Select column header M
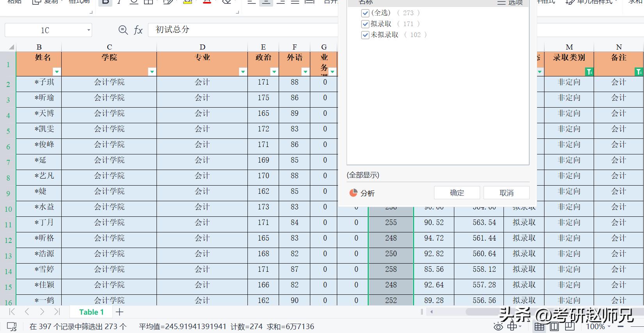This screenshot has height=333, width=644. pyautogui.click(x=569, y=47)
